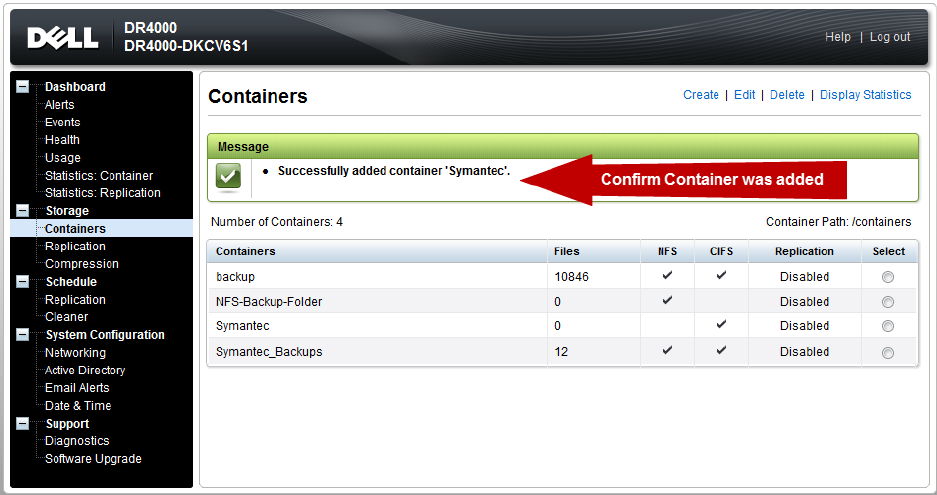Open Alerts in the Dashboard menu
This screenshot has height=495, width=937.
click(59, 105)
